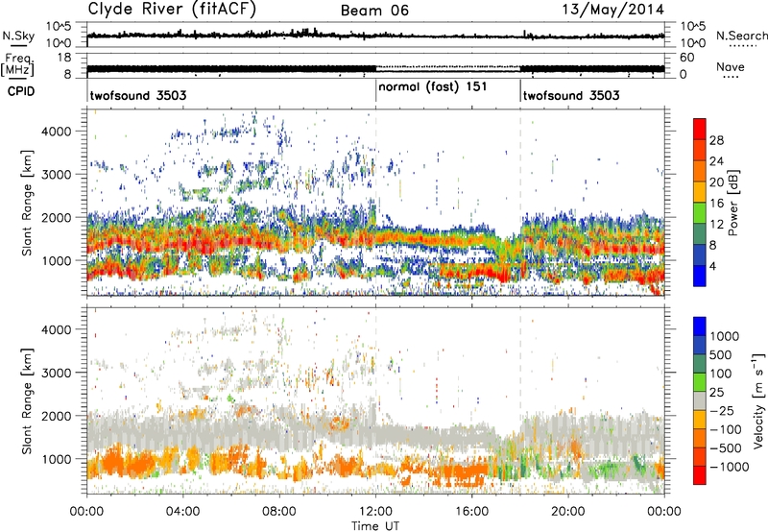Click the dashed 18:00 CPID boundary in velocity panel

pyautogui.click(x=520, y=400)
